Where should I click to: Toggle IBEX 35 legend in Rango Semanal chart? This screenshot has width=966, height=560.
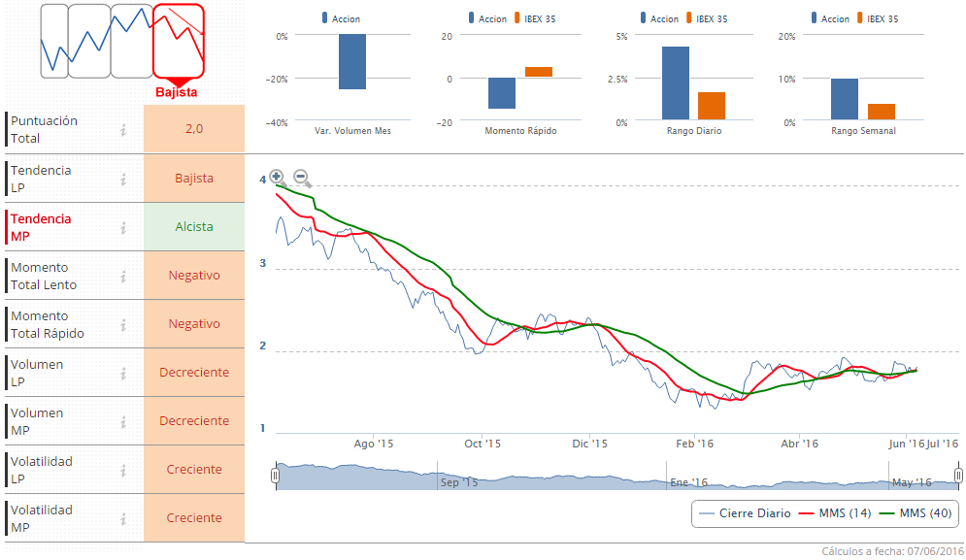click(x=878, y=18)
